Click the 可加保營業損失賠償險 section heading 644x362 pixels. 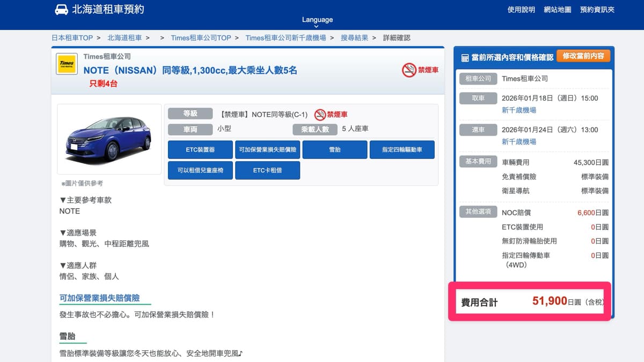[99, 298]
